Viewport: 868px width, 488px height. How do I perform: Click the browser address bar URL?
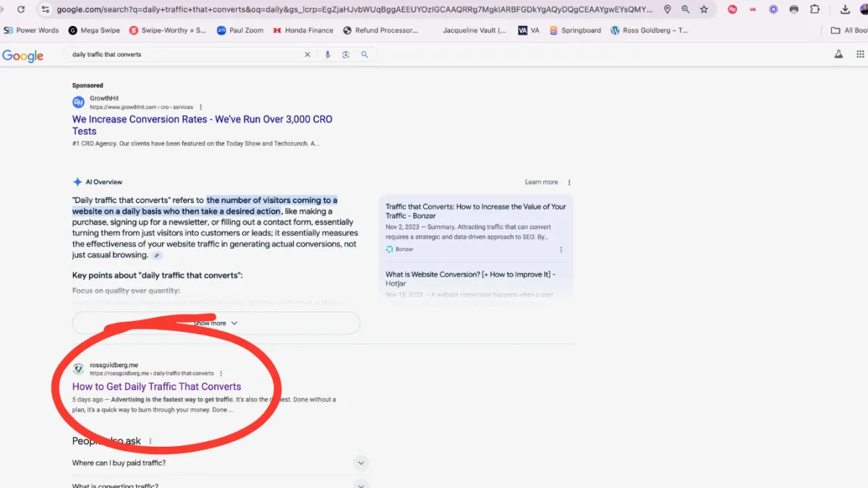(354, 9)
